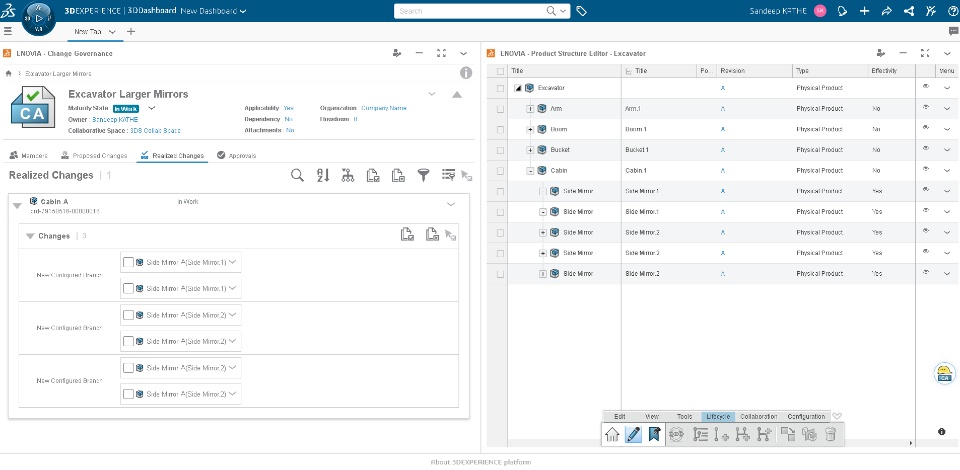960x470 pixels.
Task: Click the tag icon next to search
Action: click(582, 11)
